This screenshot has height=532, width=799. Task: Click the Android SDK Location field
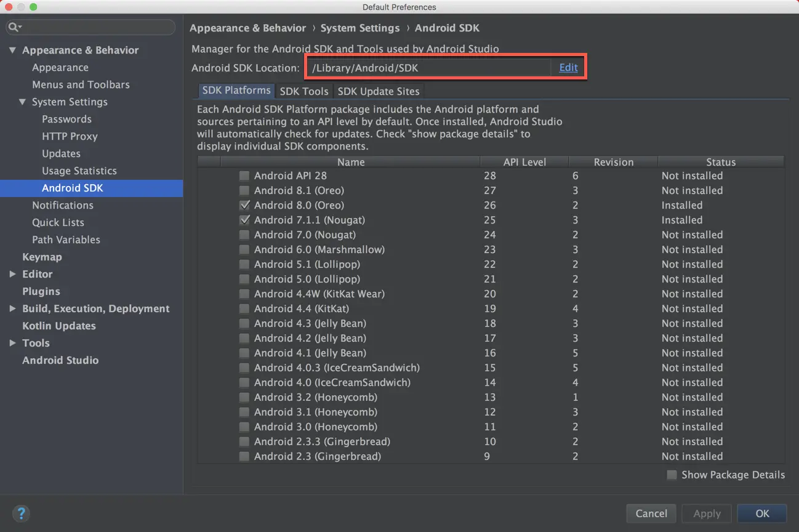[x=428, y=68]
